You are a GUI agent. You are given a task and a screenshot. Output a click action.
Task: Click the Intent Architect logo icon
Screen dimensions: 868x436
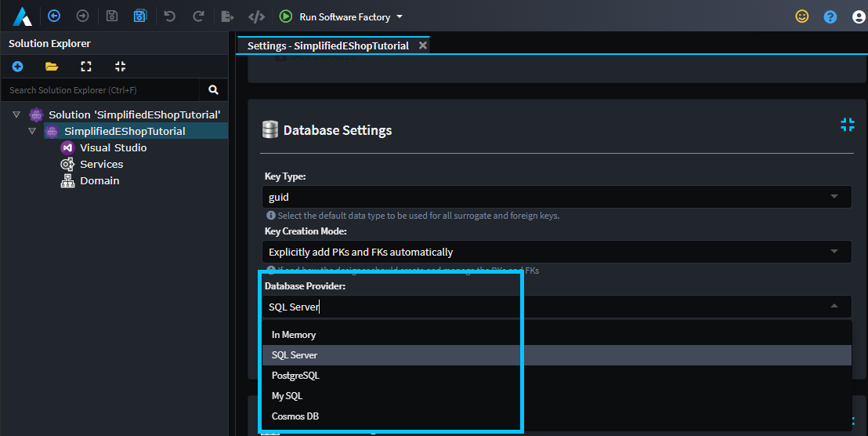click(23, 16)
